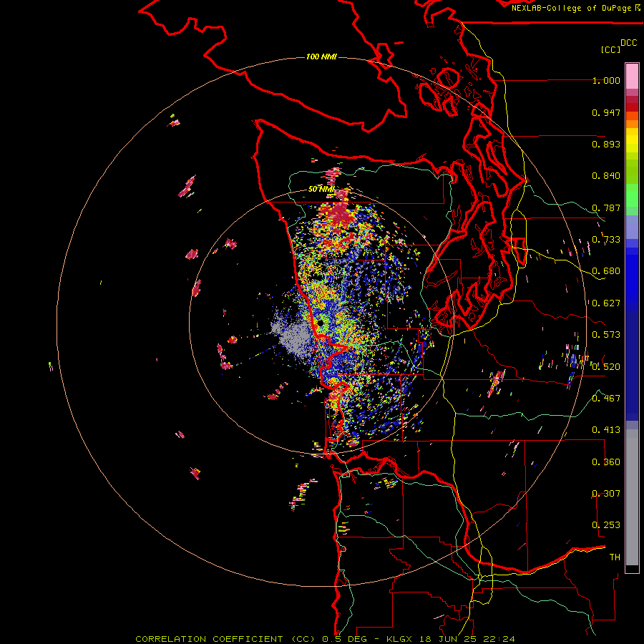Pick the orange segment of the color bar
Image resolution: width=644 pixels, height=644 pixels.
632,124
